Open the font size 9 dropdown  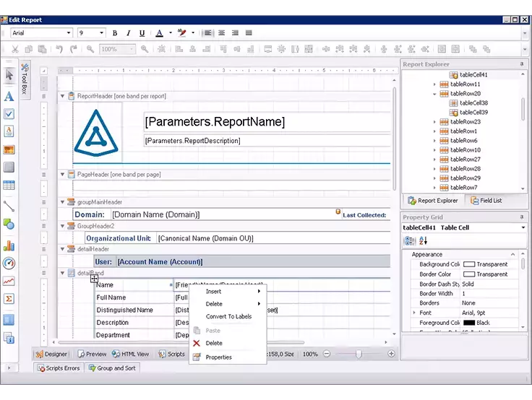(x=101, y=33)
